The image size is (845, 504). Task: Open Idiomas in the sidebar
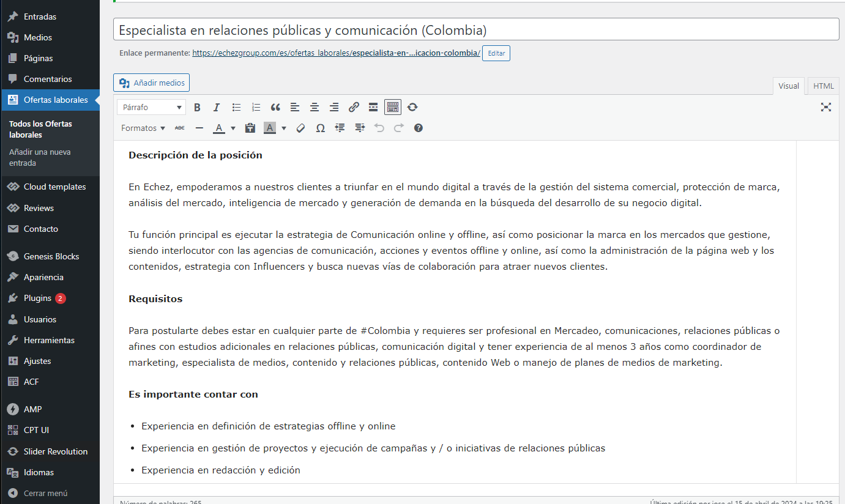coord(50,472)
